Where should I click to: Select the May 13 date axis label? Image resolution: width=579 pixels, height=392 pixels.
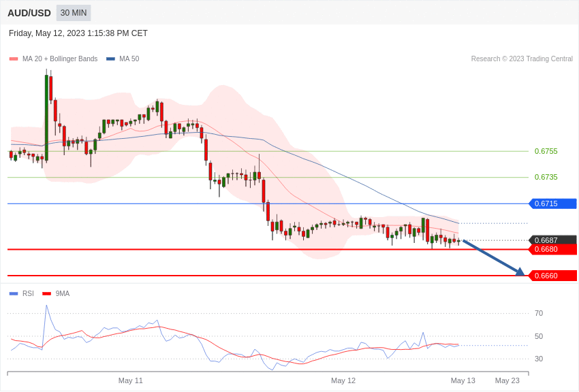click(x=463, y=380)
